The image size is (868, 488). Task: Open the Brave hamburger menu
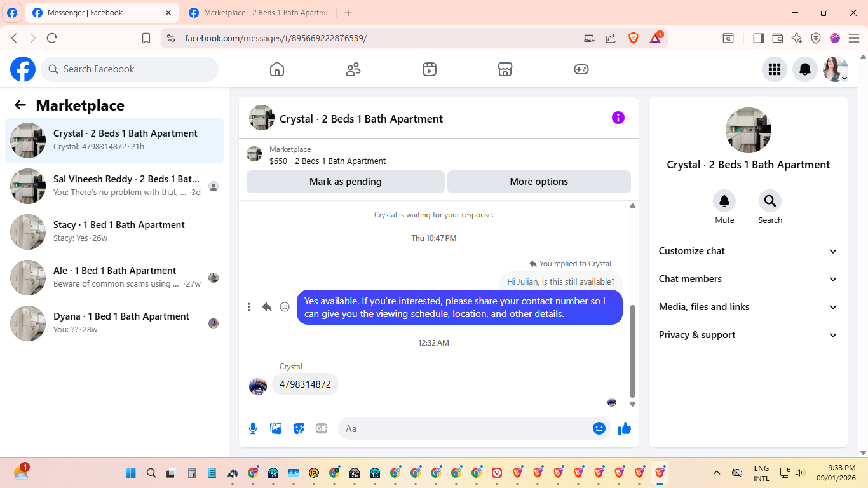pyautogui.click(x=854, y=38)
